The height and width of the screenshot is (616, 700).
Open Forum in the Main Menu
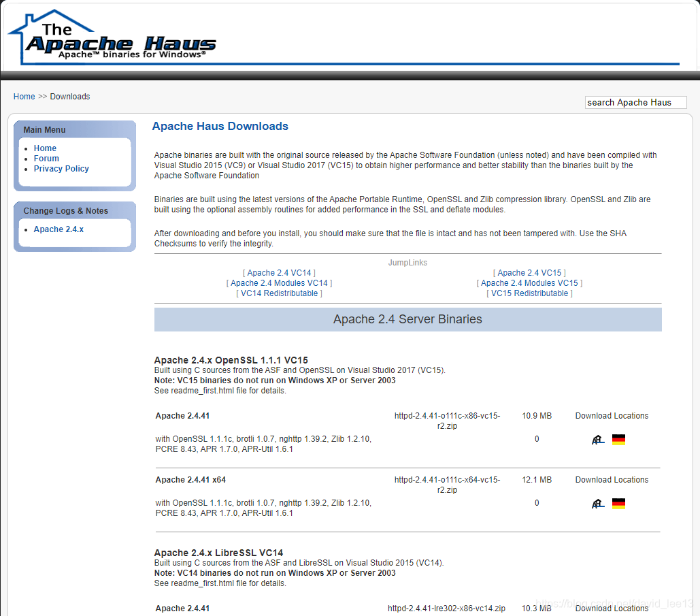coord(46,158)
